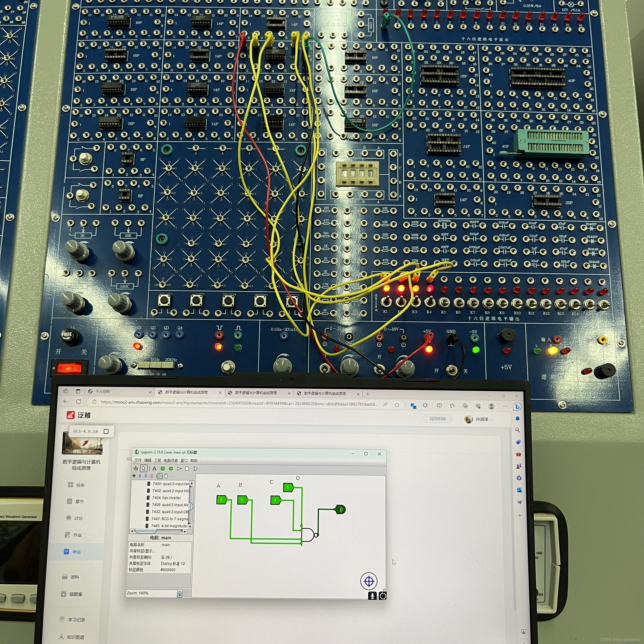Choose the text label tool (A)

(154, 468)
